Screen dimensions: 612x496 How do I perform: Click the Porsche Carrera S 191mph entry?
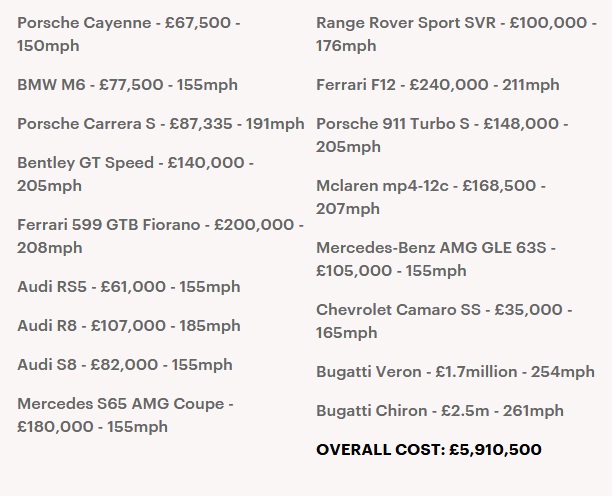(161, 124)
